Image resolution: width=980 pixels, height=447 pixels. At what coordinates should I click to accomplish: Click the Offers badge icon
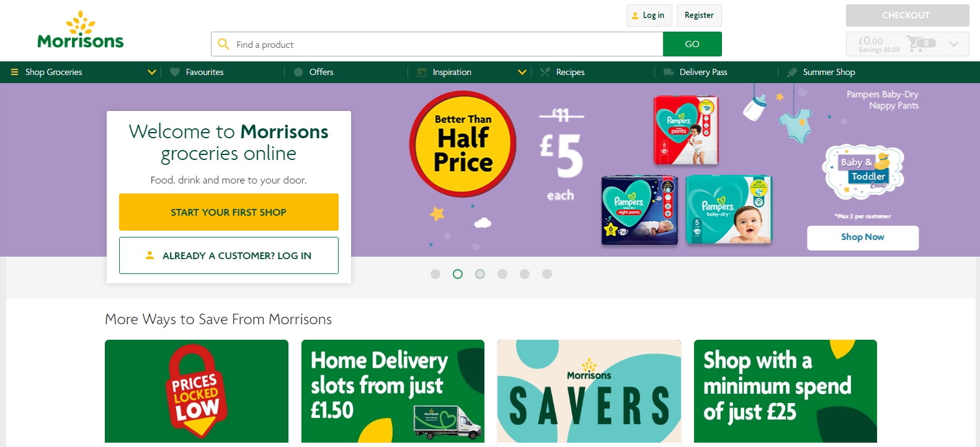298,72
